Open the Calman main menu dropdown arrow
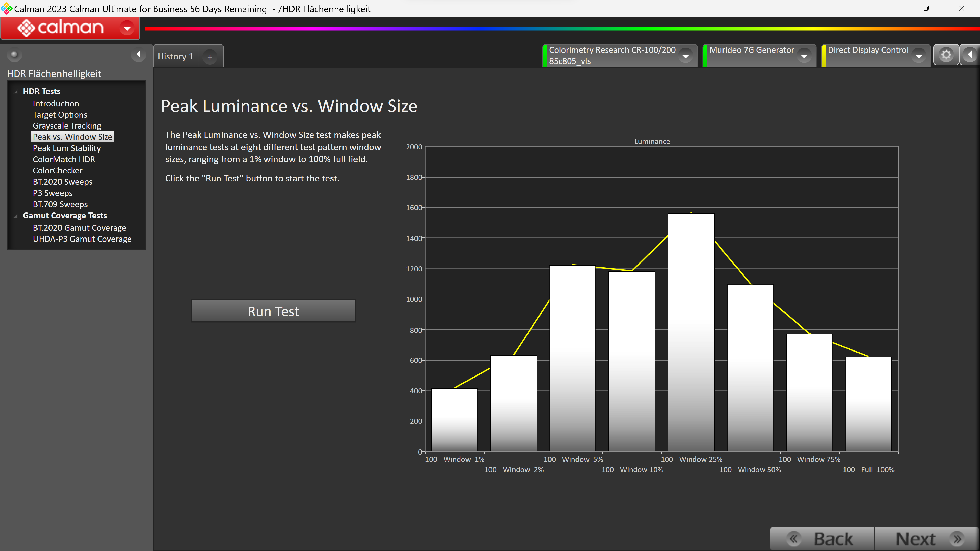The image size is (980, 551). (x=127, y=28)
